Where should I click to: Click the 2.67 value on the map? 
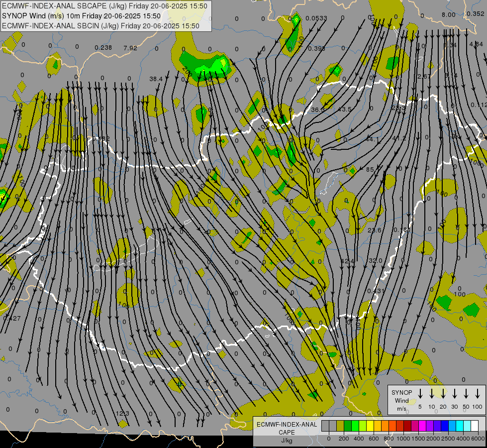click(424, 77)
